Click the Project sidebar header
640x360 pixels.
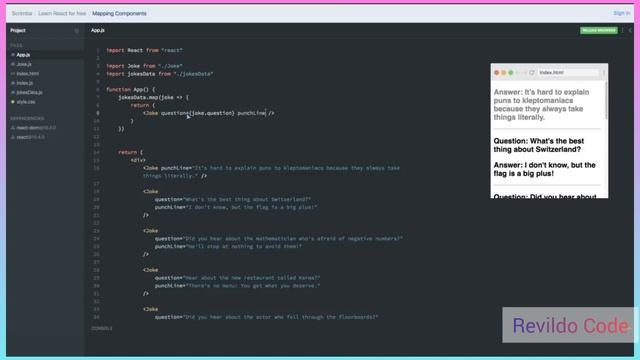click(18, 31)
